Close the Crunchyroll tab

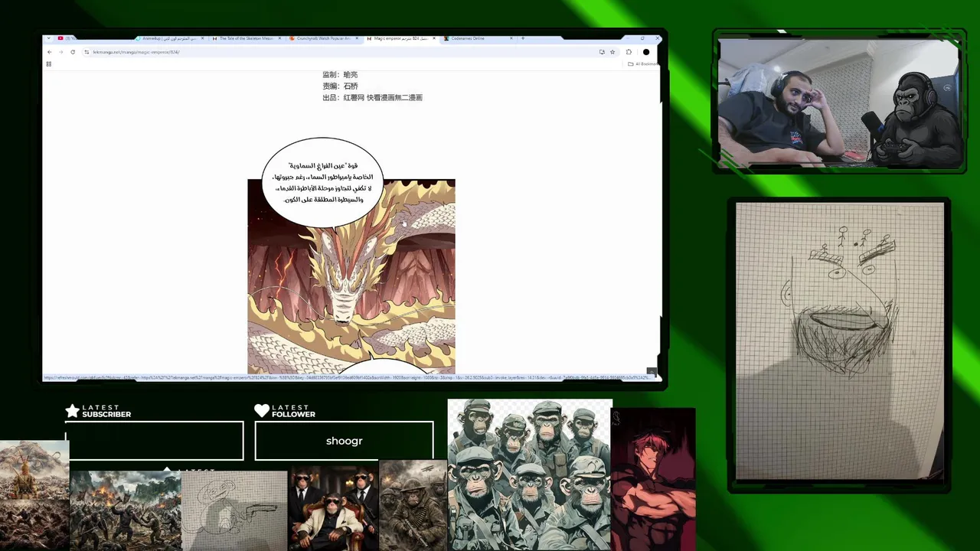tap(356, 38)
